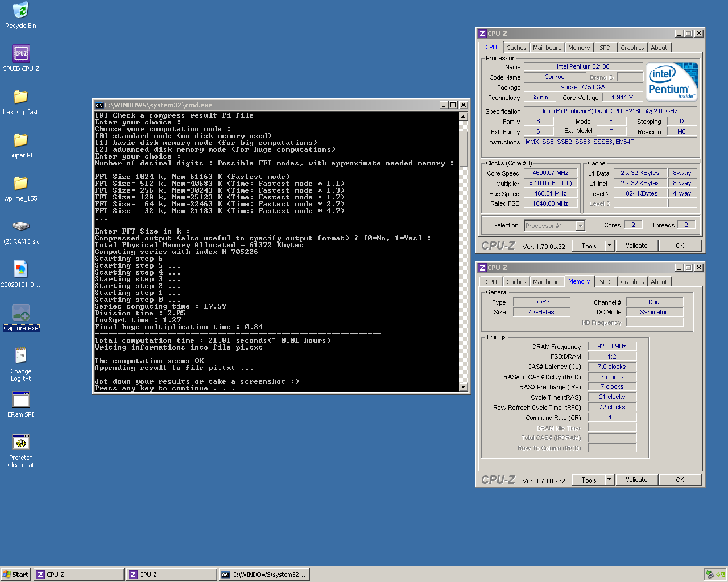Click the Intel Pentium E2180 name field
Viewport: 728px width, 582px height.
click(583, 66)
